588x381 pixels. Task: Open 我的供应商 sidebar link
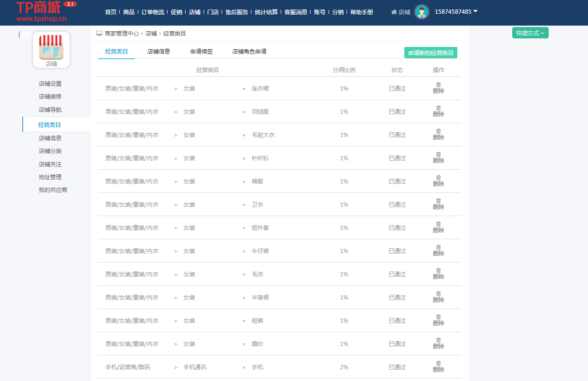[53, 190]
